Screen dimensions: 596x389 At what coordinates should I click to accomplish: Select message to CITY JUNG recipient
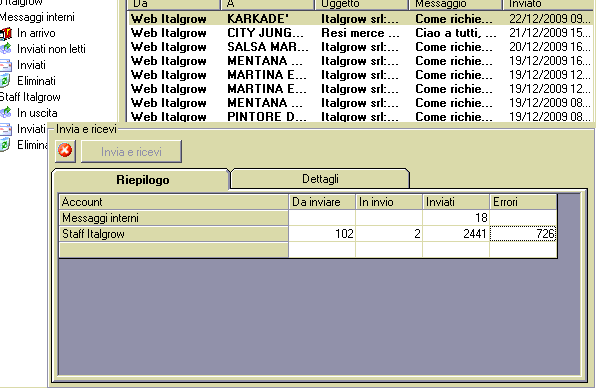point(265,33)
